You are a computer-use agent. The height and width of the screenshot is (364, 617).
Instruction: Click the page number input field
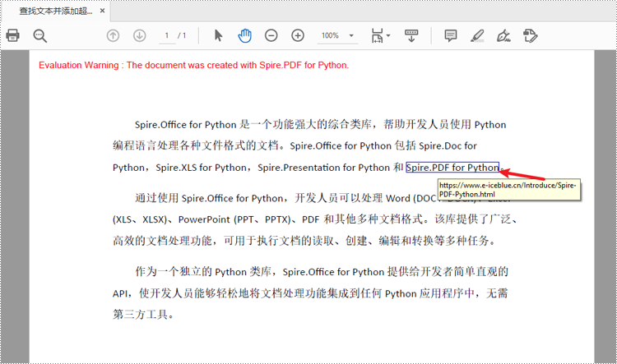167,36
